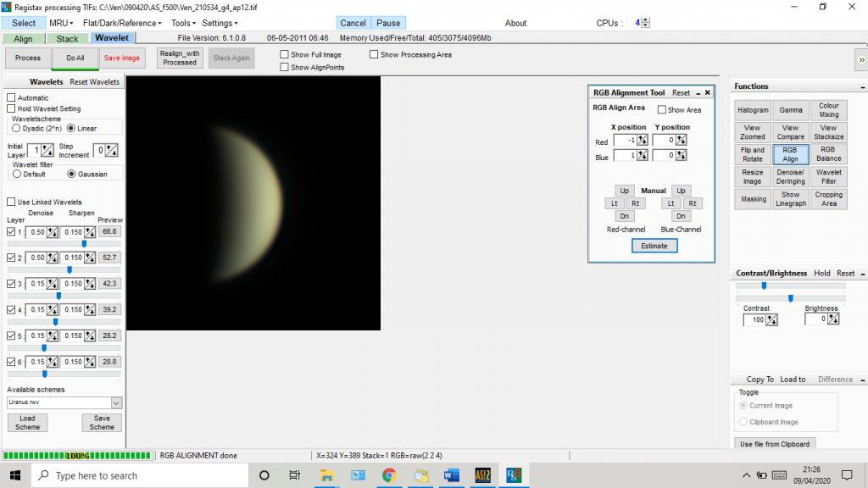Click the Estimate button

tap(654, 246)
